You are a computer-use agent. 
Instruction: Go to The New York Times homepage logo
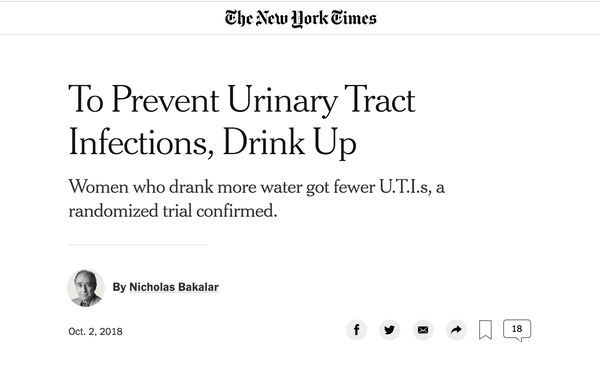pos(300,19)
